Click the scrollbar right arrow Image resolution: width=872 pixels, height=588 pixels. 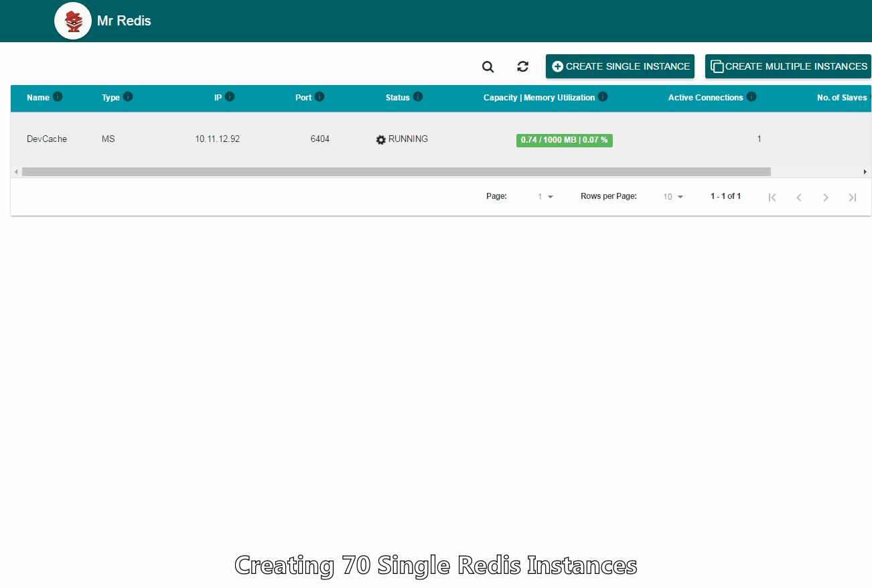point(865,172)
